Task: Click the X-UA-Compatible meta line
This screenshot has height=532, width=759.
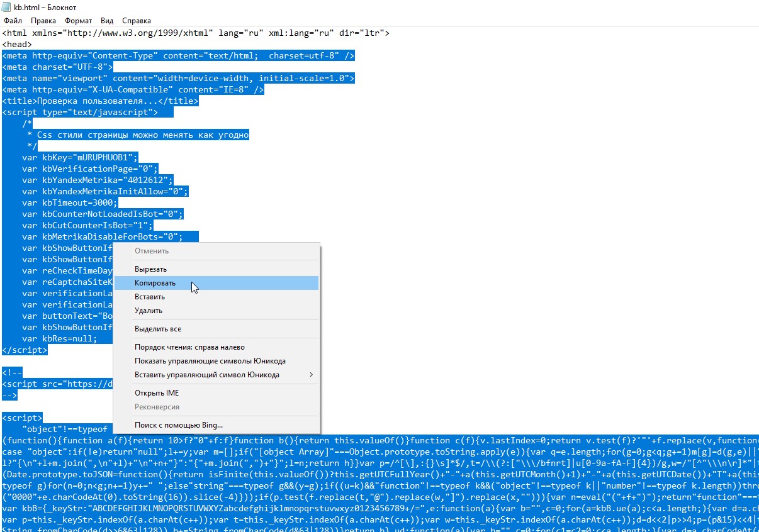Action: pos(132,90)
